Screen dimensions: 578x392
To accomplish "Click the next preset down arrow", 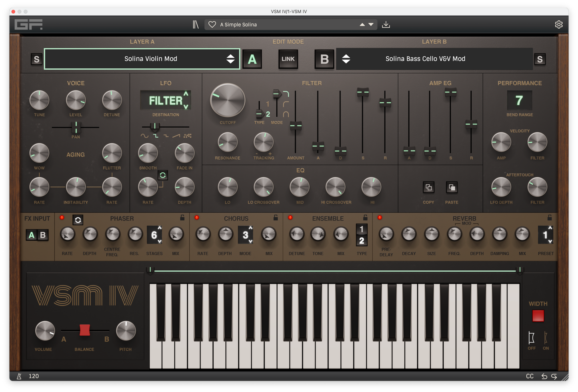I will click(x=371, y=24).
